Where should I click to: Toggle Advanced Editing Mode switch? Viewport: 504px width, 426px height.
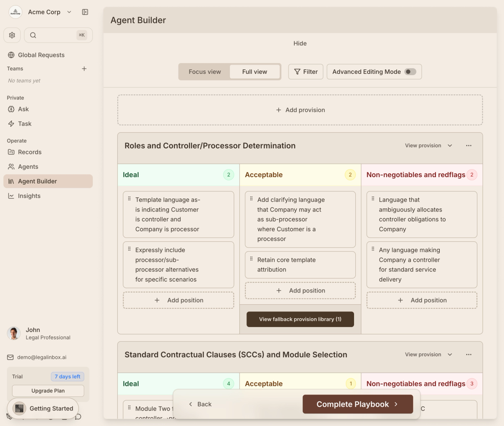click(410, 72)
